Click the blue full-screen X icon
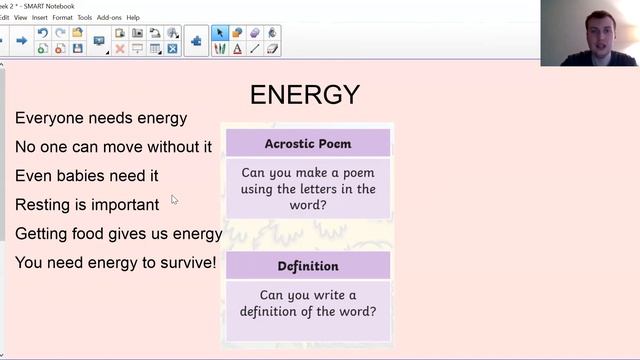The width and height of the screenshot is (640, 360). (x=173, y=49)
